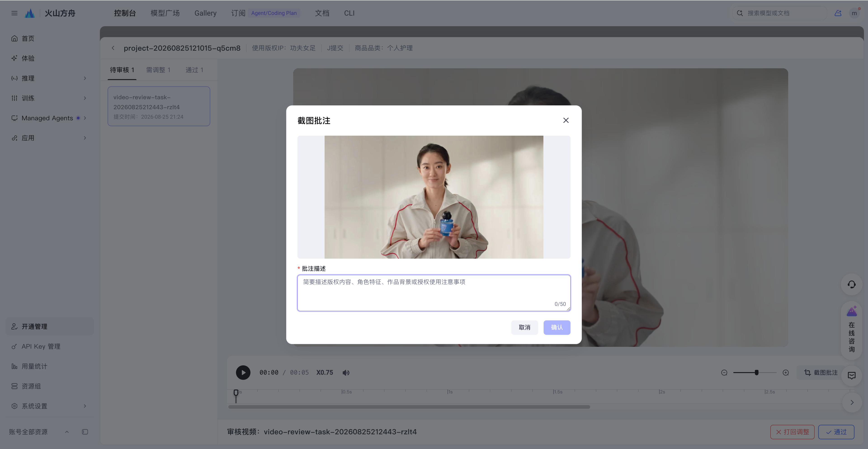The height and width of the screenshot is (449, 868).
Task: Open the user avatar m
Action: (x=854, y=13)
